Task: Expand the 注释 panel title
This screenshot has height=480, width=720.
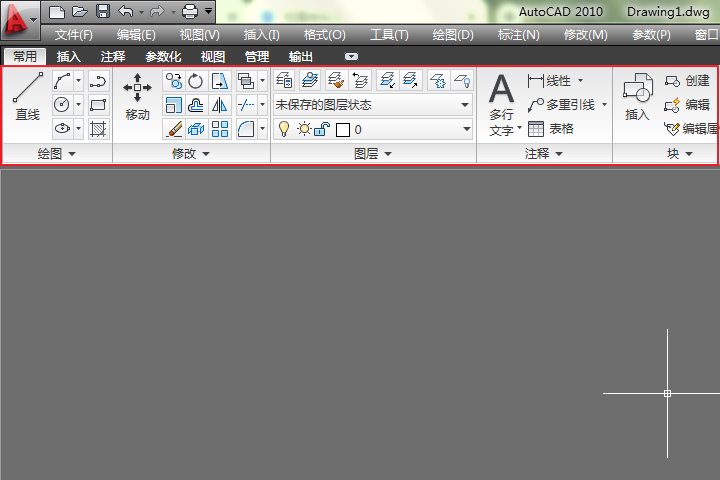Action: pos(544,153)
